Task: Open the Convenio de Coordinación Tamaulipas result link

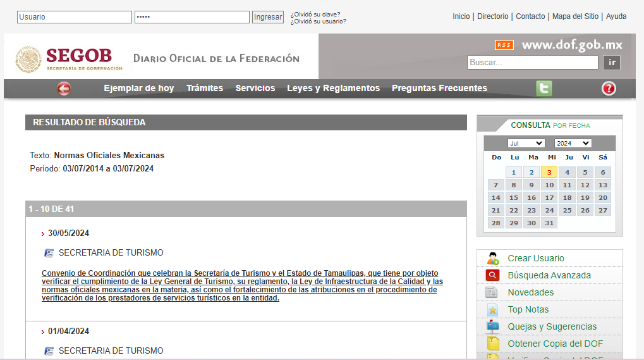Action: point(242,285)
